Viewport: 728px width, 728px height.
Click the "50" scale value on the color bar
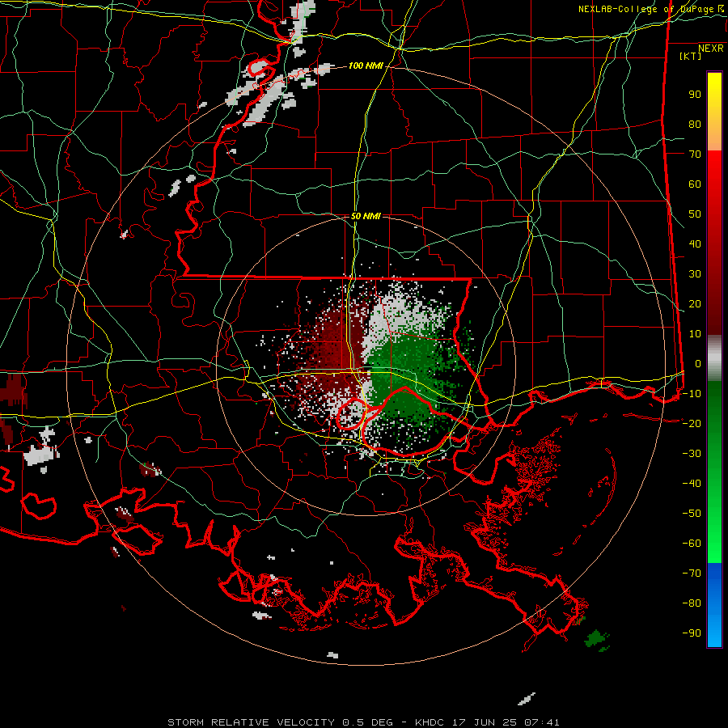(x=695, y=214)
